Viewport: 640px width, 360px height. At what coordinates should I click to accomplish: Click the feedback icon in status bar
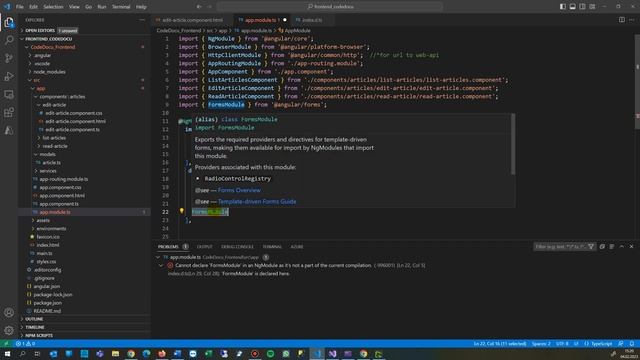pyautogui.click(x=620, y=344)
